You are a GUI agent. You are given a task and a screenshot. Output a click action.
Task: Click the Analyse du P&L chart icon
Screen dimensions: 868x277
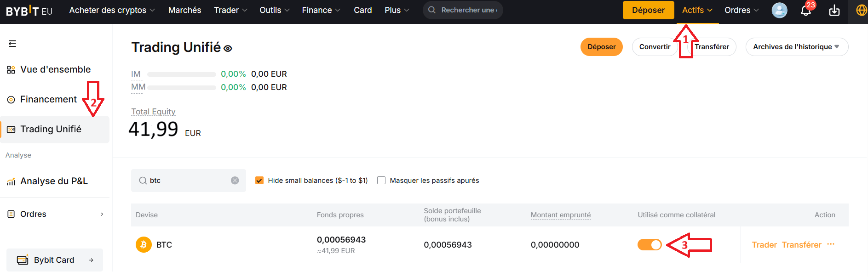click(x=11, y=181)
